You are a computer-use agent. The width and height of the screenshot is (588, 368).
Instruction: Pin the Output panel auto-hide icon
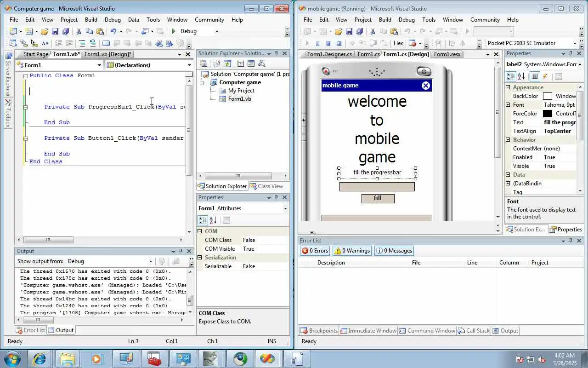[181, 251]
